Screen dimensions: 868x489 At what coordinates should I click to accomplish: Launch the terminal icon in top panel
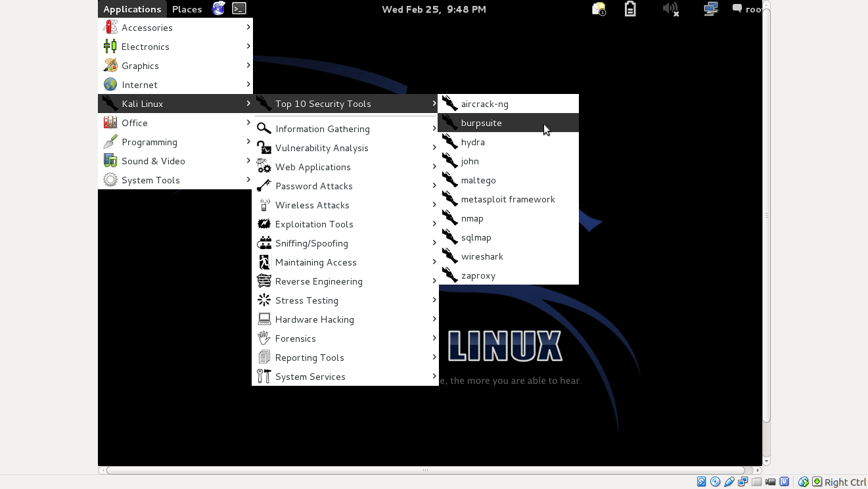coord(239,9)
